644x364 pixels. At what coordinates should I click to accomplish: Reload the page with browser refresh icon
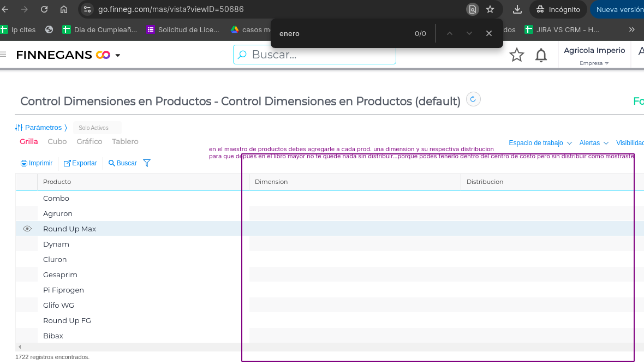tap(44, 9)
